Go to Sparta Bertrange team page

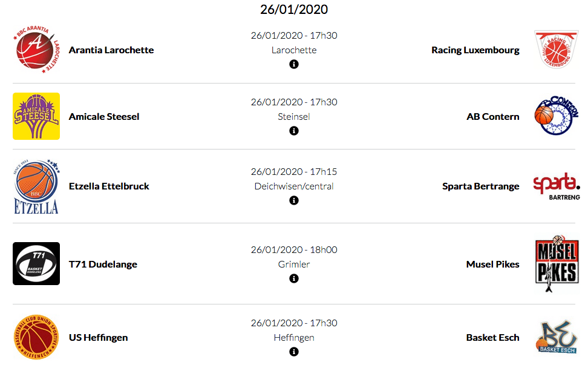(480, 186)
